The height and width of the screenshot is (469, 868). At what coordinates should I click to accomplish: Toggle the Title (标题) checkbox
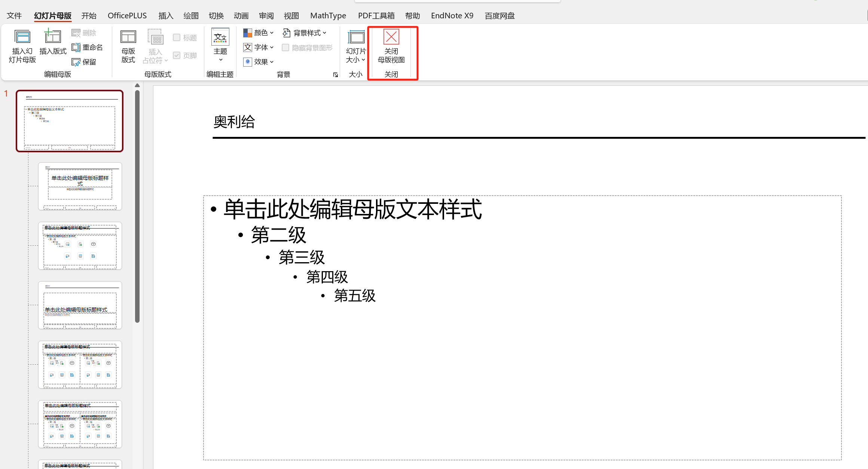coord(177,38)
